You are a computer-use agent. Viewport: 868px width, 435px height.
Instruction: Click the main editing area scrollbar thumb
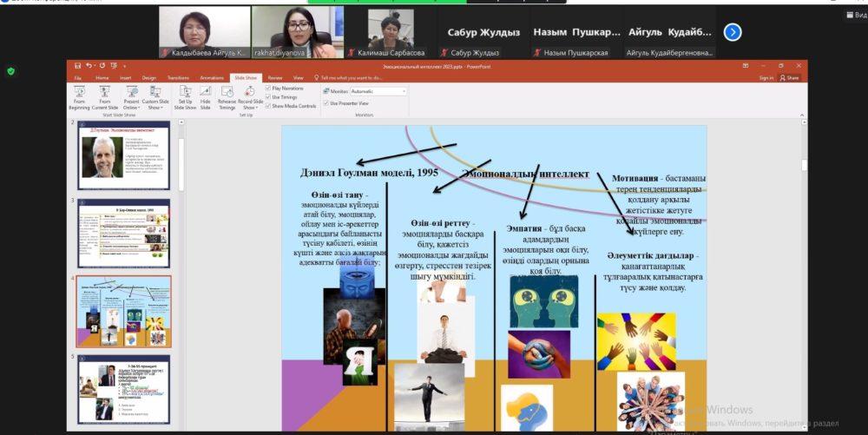(x=804, y=165)
